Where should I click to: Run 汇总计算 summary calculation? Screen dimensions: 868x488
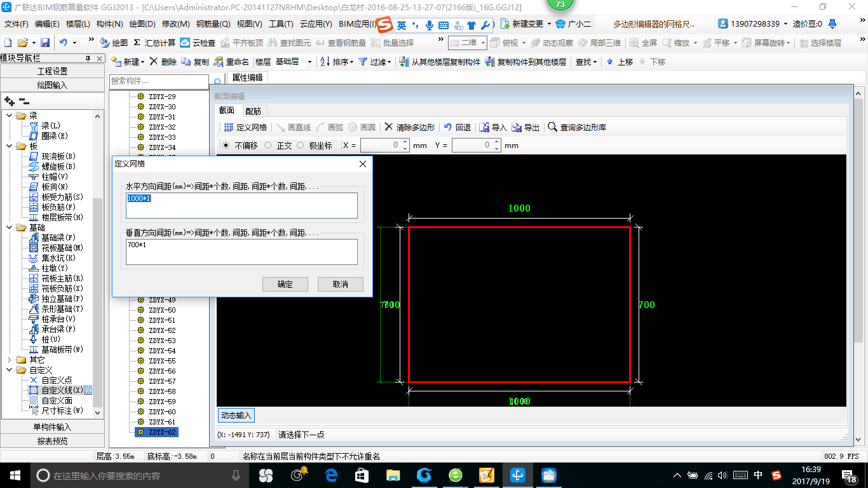(154, 43)
